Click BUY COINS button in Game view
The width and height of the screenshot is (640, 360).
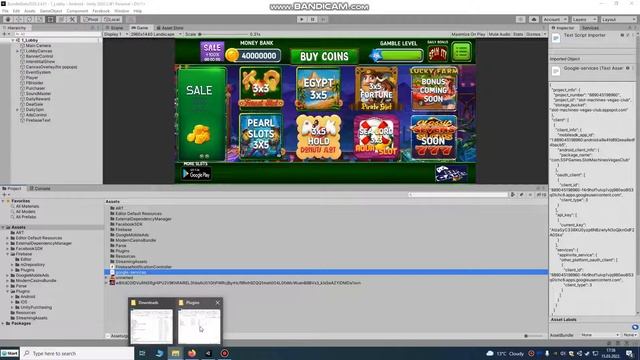click(324, 56)
